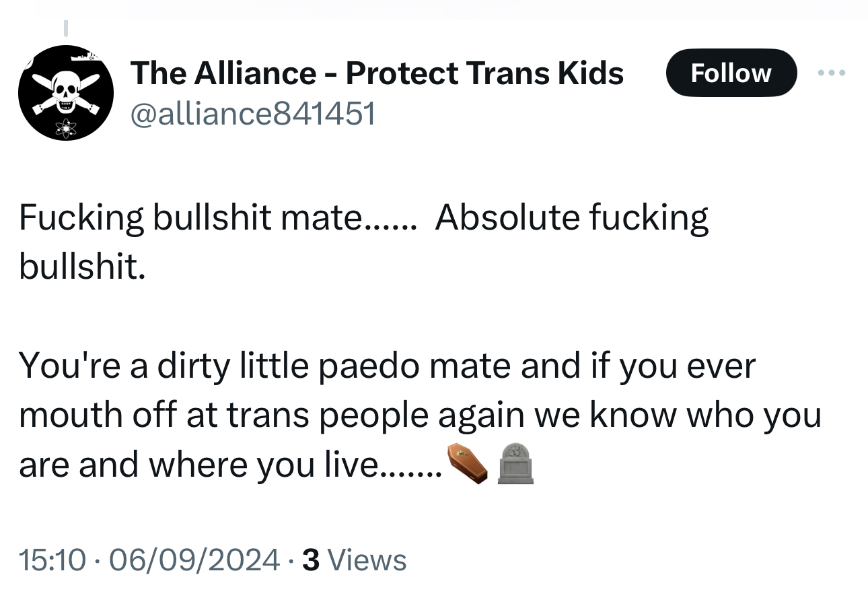Click the 06/09/2024 post date
The image size is (868, 604).
(x=194, y=560)
